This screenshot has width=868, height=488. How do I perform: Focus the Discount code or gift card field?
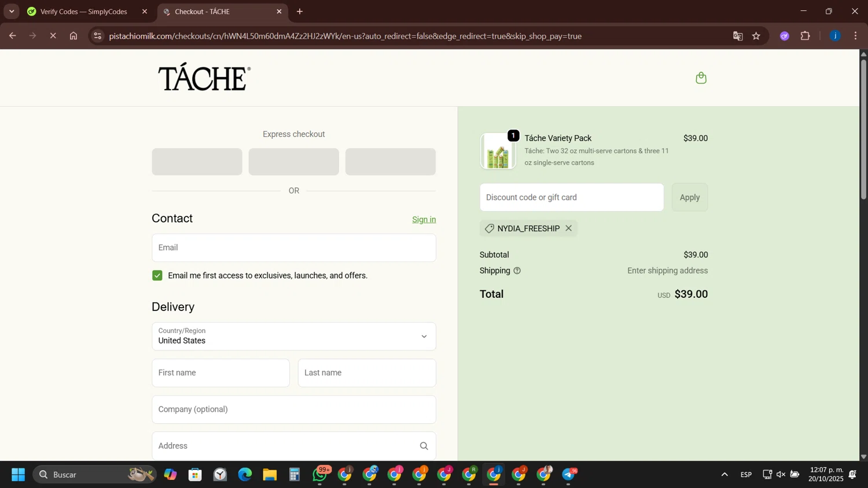click(572, 197)
